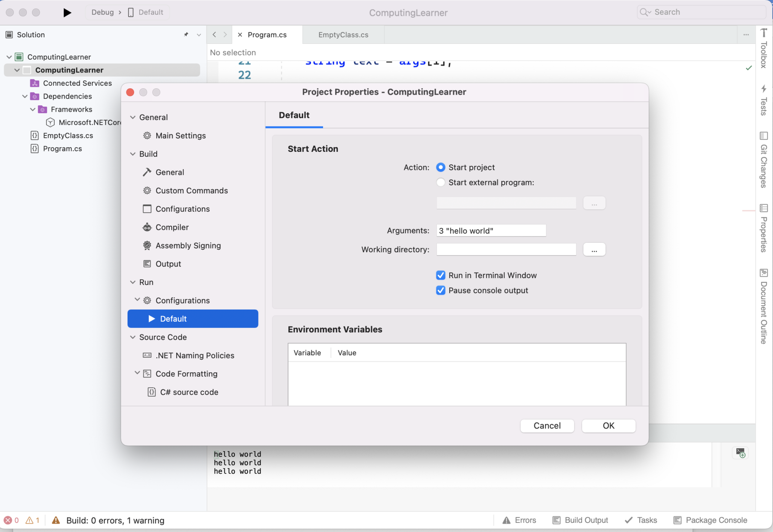Image resolution: width=773 pixels, height=532 pixels.
Task: Click the editor navigate back arrow
Action: [x=214, y=35]
